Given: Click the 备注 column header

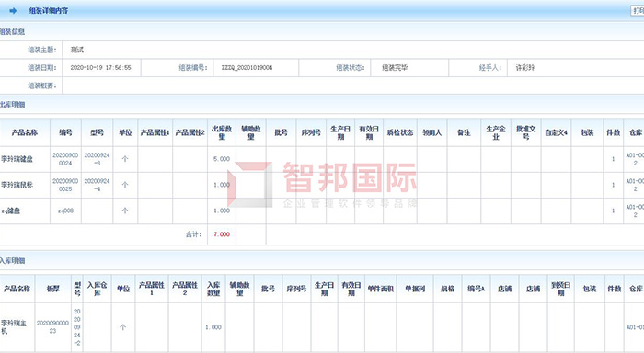Looking at the screenshot, I should 464,132.
